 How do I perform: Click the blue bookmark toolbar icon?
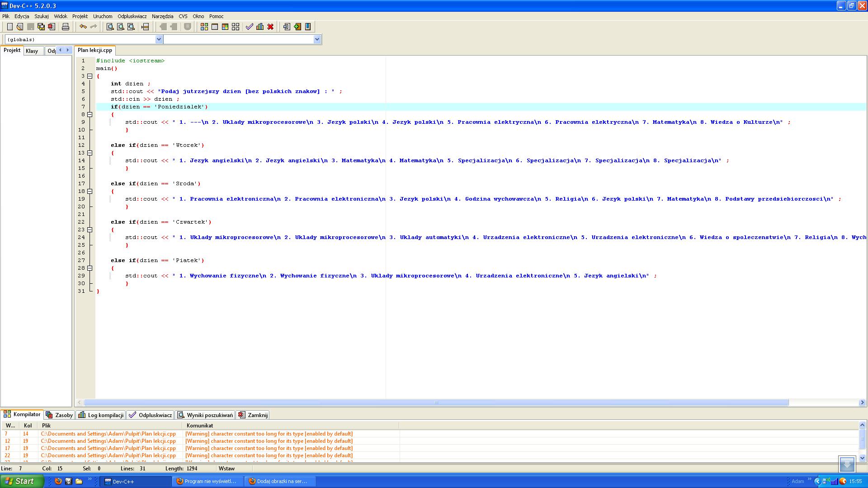[x=308, y=27]
